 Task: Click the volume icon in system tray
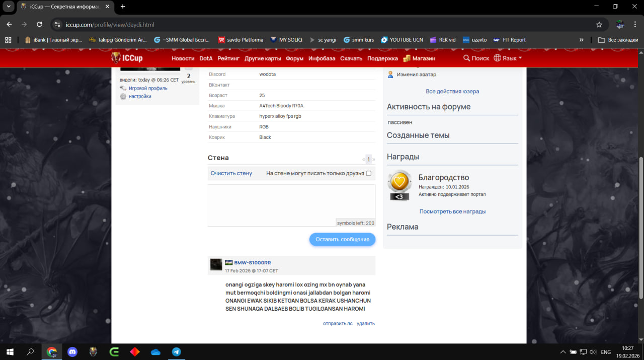(x=593, y=352)
